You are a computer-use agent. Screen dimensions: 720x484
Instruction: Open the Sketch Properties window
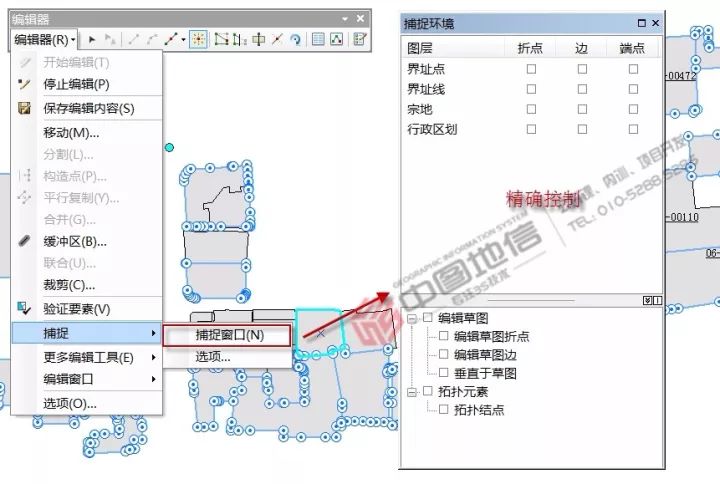point(337,39)
